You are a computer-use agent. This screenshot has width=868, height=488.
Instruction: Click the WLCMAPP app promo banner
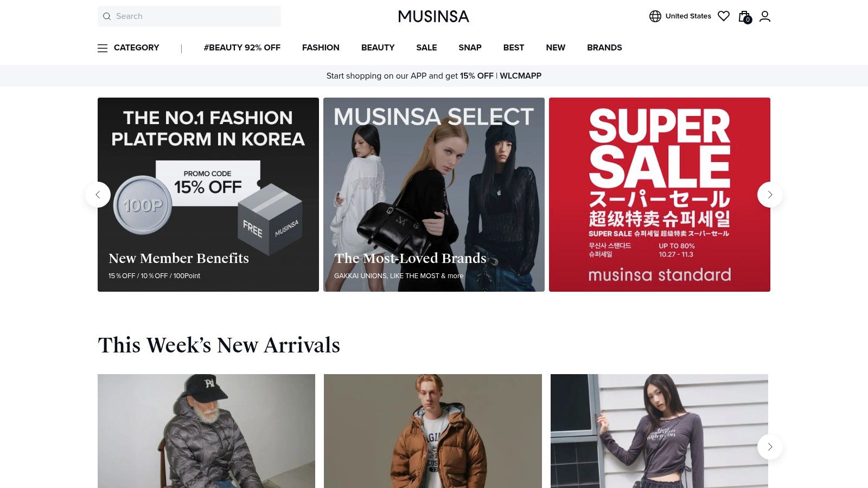pos(434,76)
